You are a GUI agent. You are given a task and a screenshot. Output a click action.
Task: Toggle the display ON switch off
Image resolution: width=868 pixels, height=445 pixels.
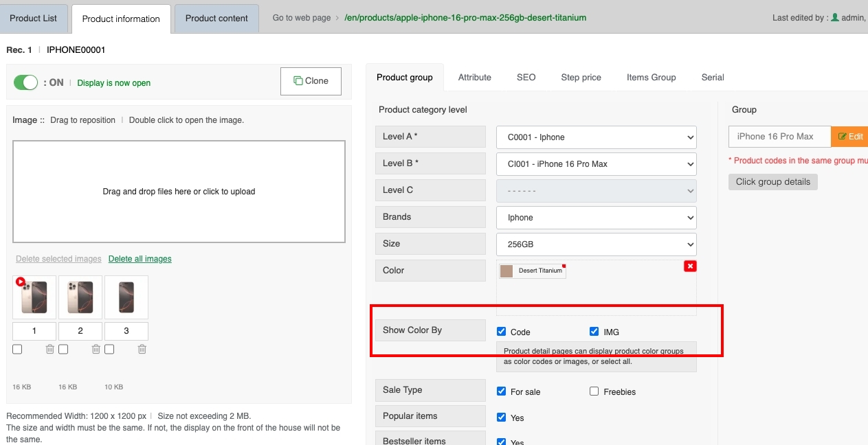click(x=26, y=82)
